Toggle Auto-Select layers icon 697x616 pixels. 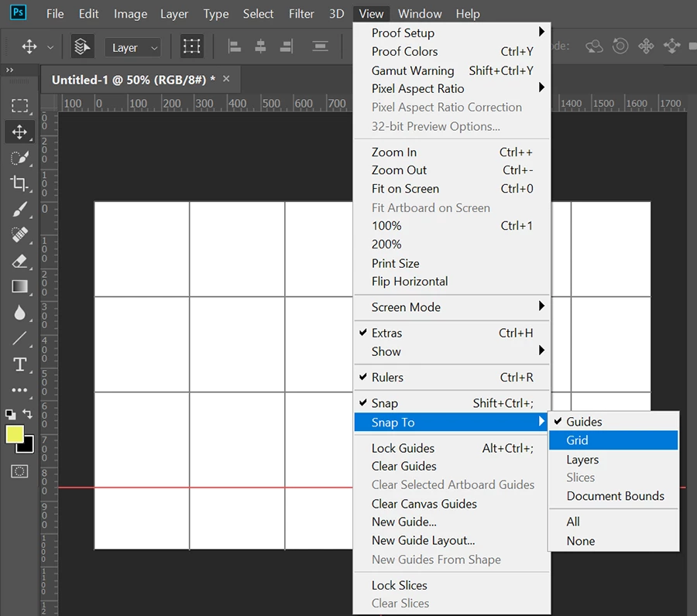coord(82,46)
